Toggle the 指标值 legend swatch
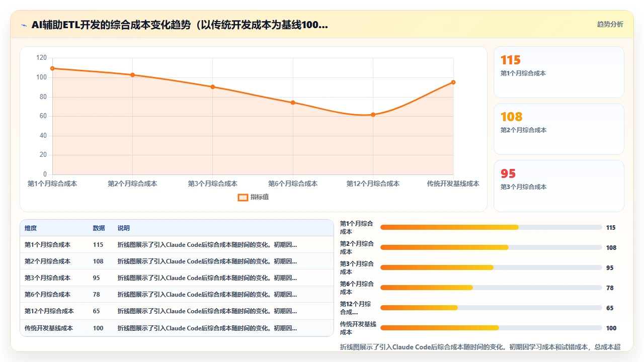644x362 pixels. click(243, 197)
